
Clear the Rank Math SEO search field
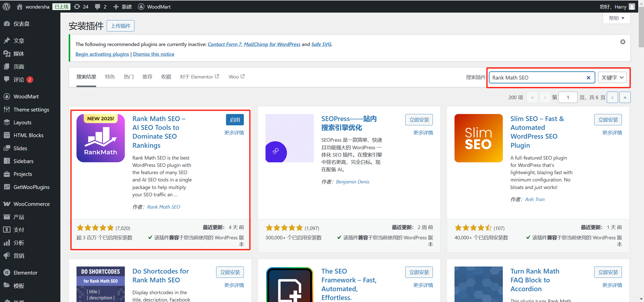[589, 78]
